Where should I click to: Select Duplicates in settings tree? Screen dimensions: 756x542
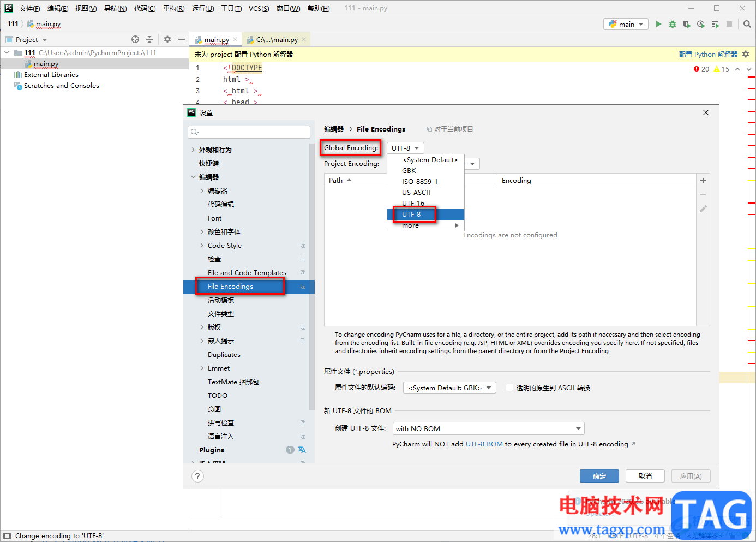tap(224, 355)
